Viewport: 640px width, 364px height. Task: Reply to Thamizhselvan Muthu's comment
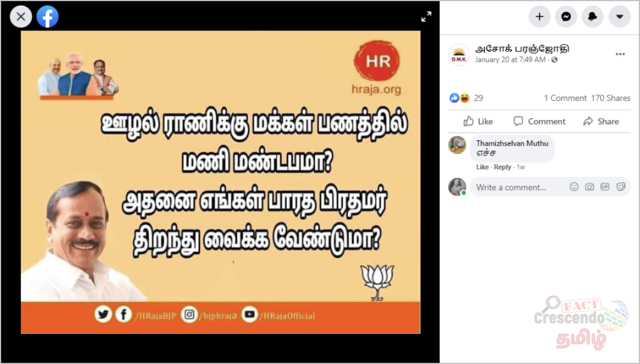click(x=502, y=167)
